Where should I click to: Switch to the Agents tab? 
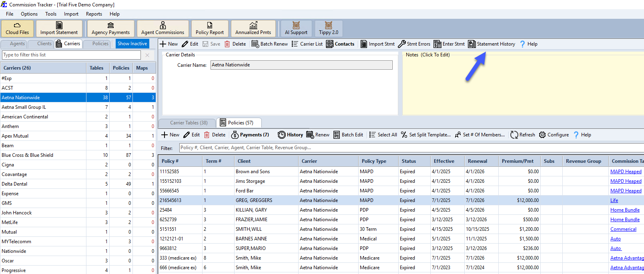14,44
